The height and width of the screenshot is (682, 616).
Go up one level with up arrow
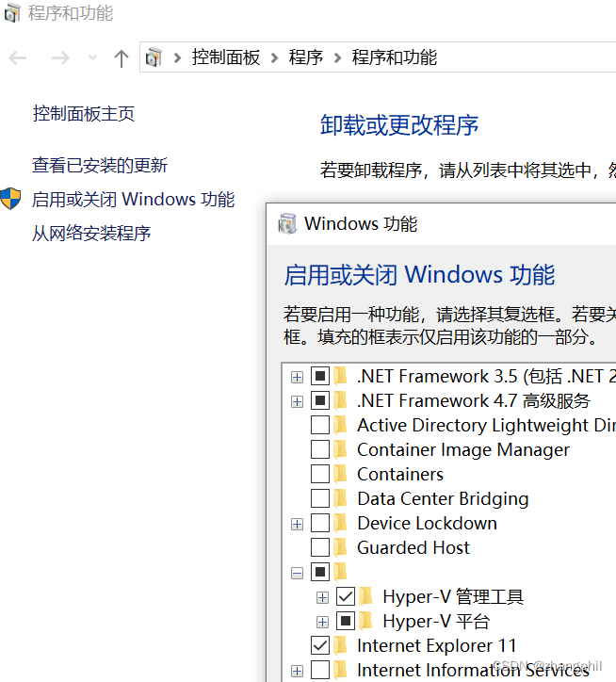(x=122, y=58)
